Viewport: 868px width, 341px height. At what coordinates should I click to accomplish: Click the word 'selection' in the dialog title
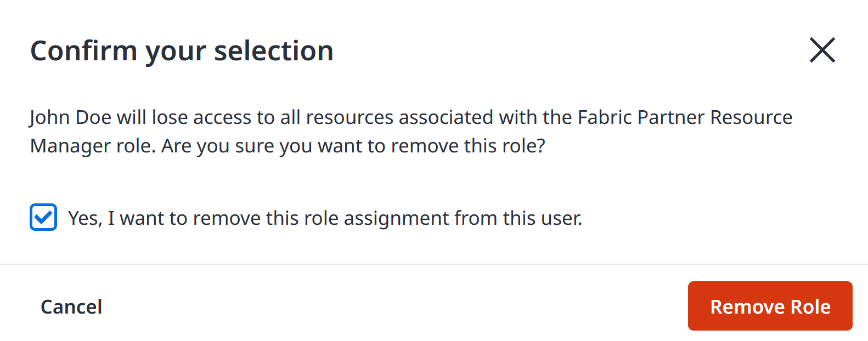click(x=273, y=51)
